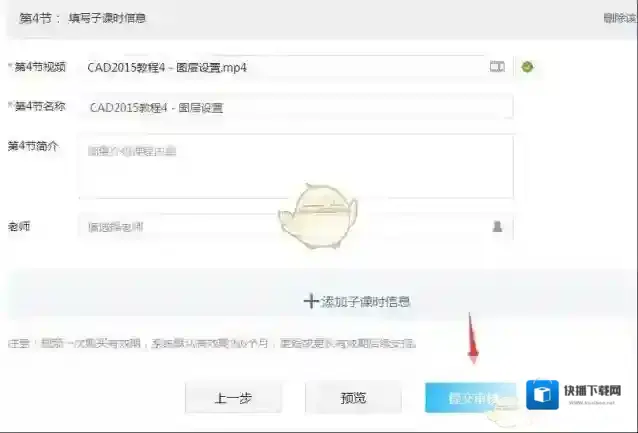Click the 老师 field label
Viewport: 638px width, 433px height.
tap(19, 226)
